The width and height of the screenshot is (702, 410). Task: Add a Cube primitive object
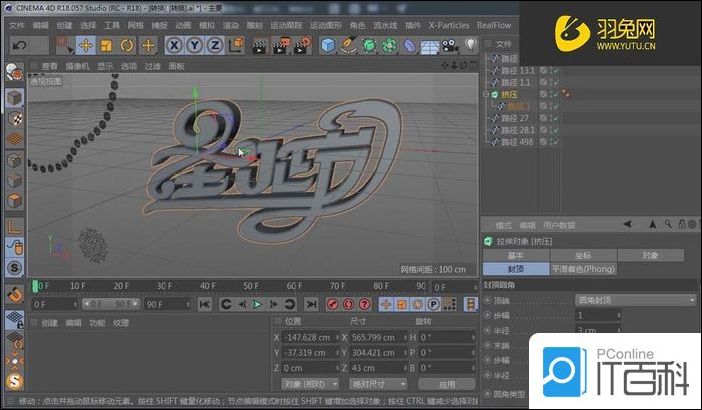[328, 45]
